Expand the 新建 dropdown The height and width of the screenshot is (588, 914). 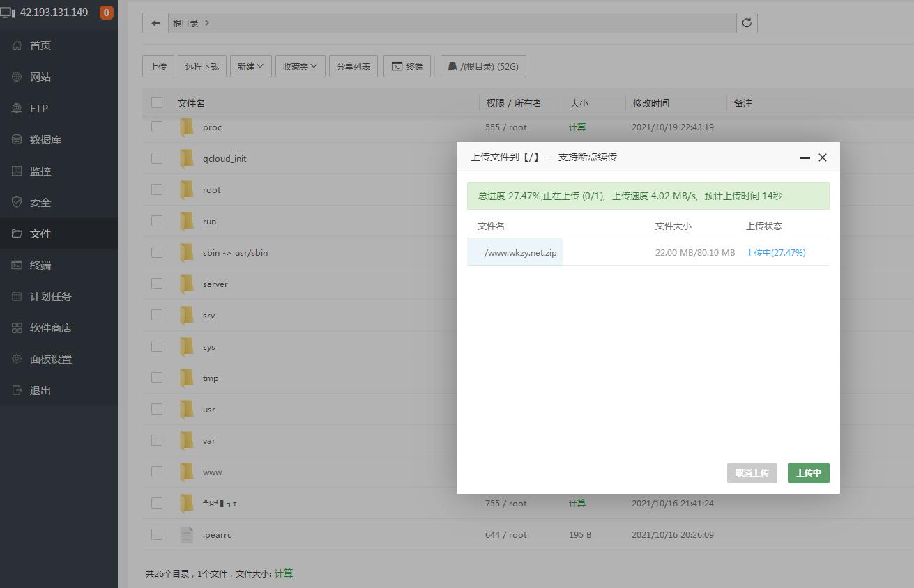pyautogui.click(x=250, y=66)
